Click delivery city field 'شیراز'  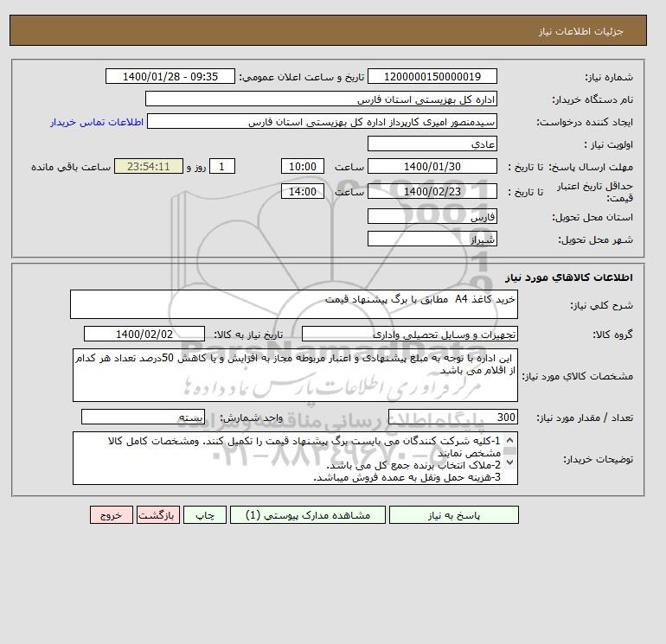432,239
